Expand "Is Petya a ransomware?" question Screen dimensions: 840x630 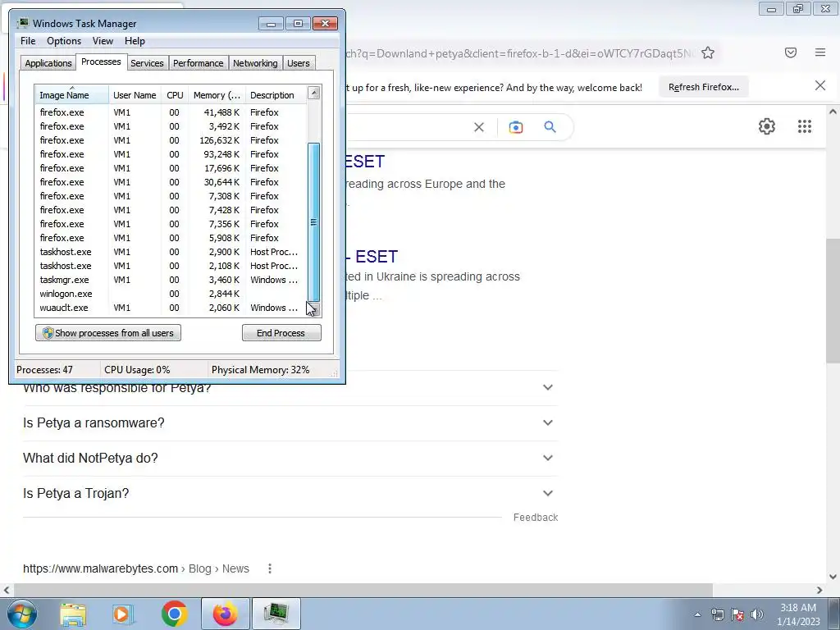point(290,422)
